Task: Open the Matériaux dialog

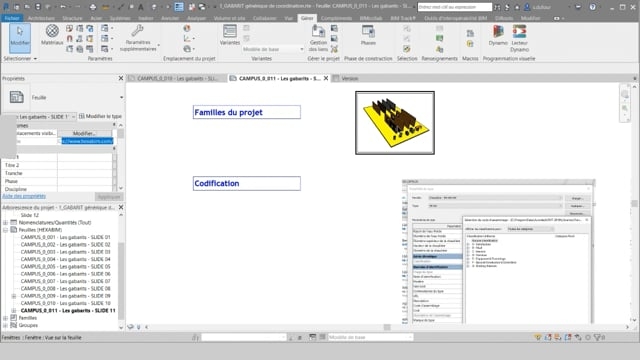Action: coord(52,35)
